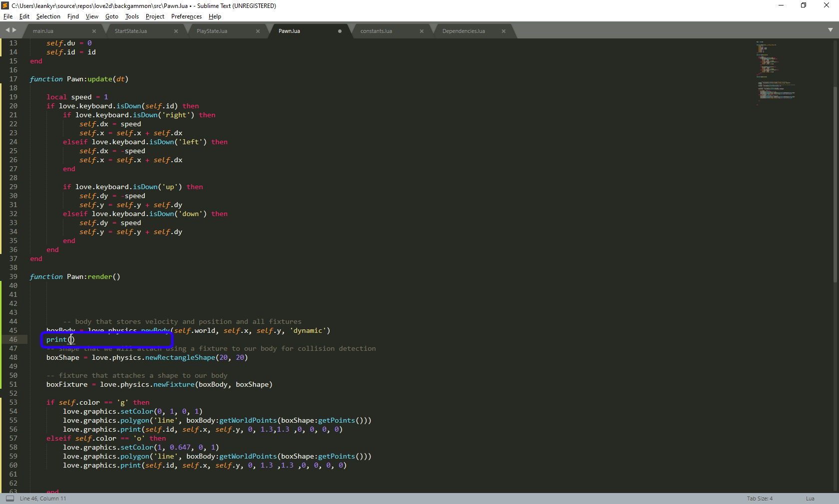
Task: Open the View menu
Action: click(92, 16)
